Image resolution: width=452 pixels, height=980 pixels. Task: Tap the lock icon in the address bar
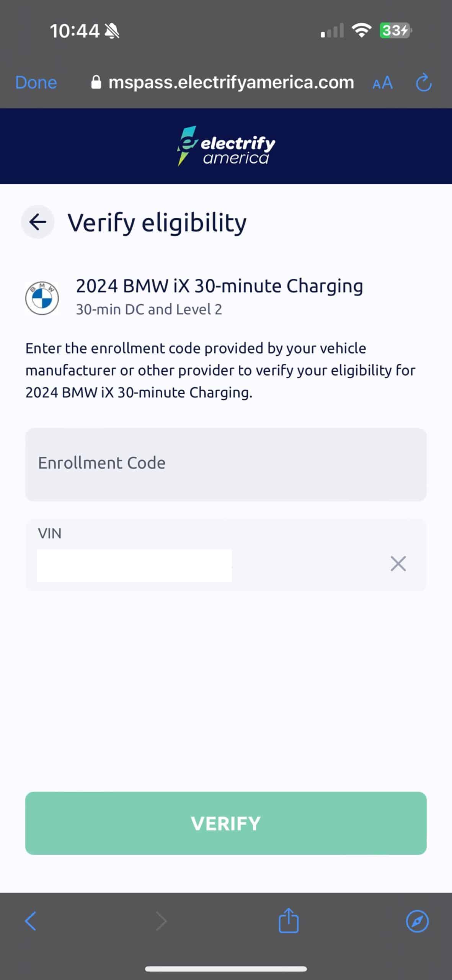(96, 82)
